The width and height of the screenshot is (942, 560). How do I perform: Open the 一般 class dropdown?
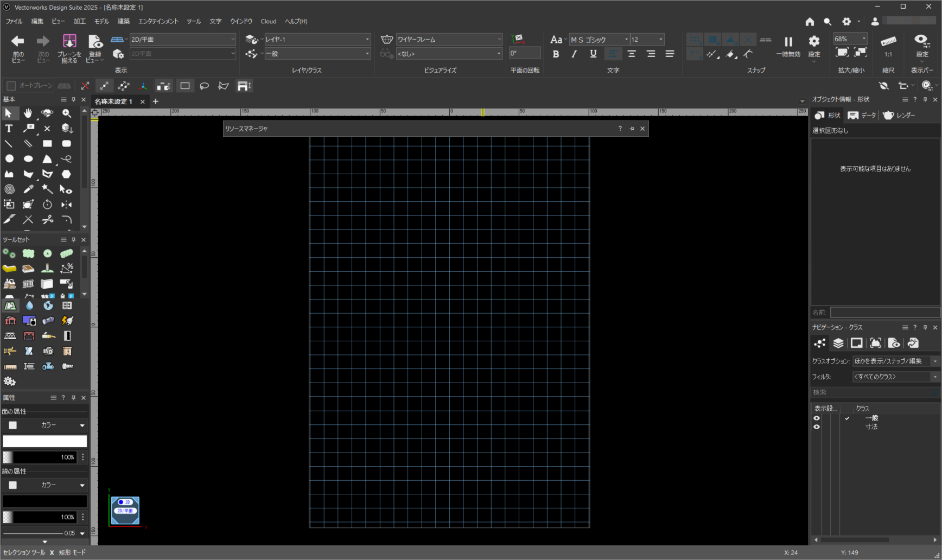(317, 54)
